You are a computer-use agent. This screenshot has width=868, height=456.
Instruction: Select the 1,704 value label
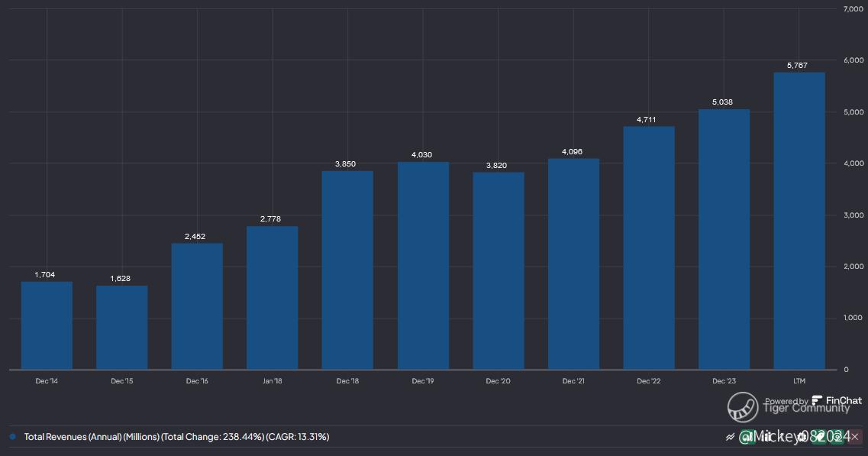45,275
